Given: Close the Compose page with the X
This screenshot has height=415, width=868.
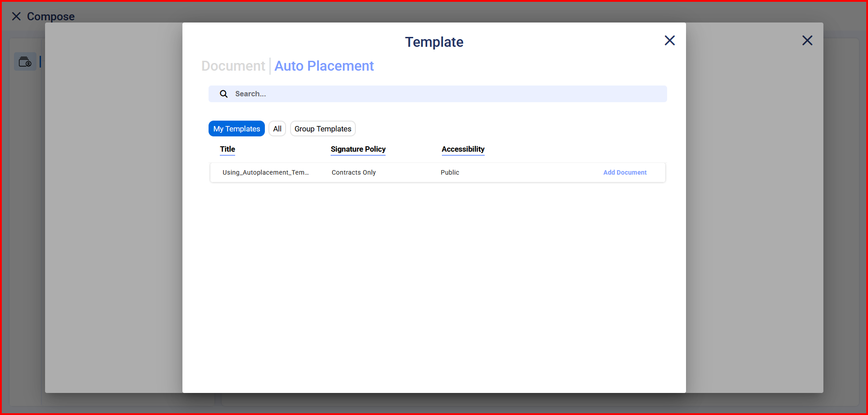Looking at the screenshot, I should click(x=16, y=17).
